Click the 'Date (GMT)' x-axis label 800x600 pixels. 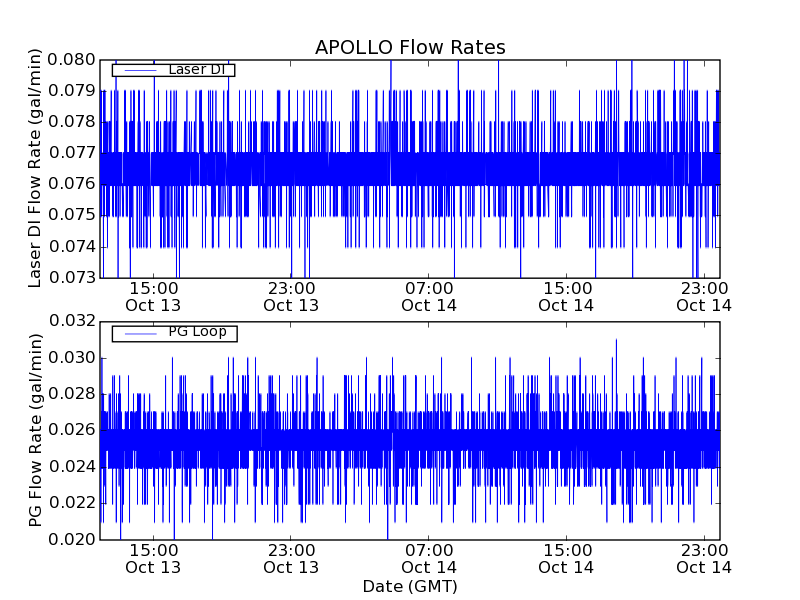coord(410,587)
